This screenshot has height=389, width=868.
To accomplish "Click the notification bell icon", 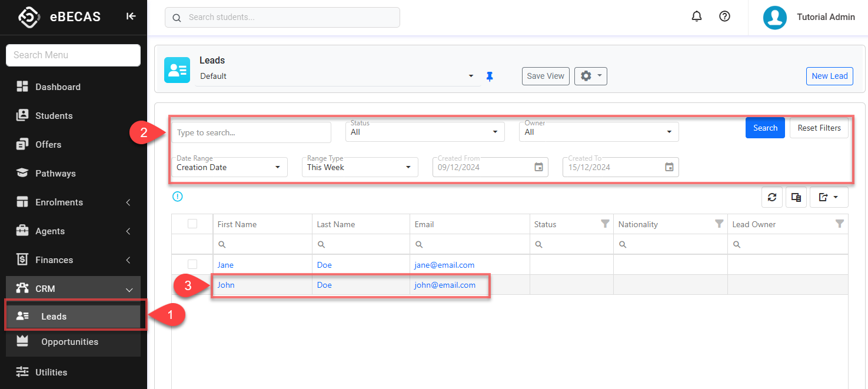I will 697,16.
